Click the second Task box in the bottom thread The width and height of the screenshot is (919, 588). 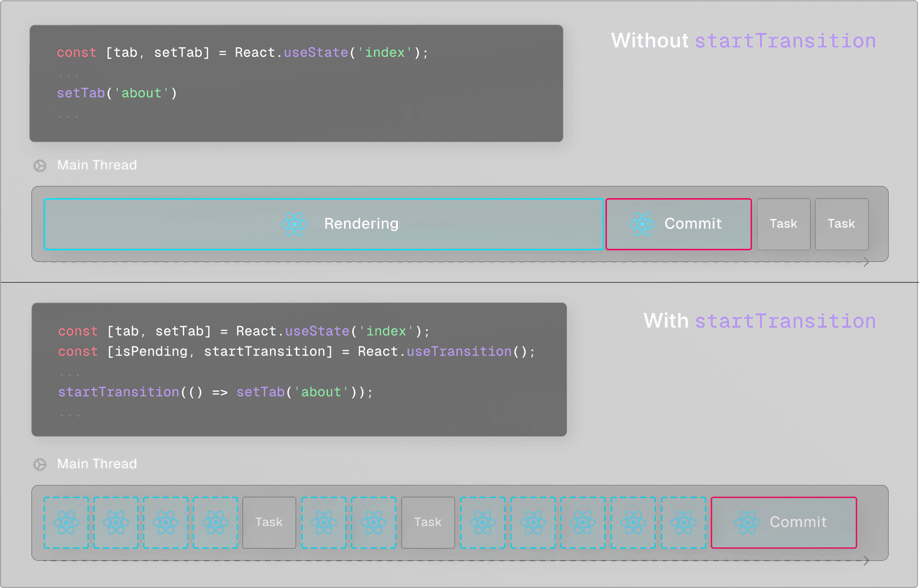click(x=428, y=522)
